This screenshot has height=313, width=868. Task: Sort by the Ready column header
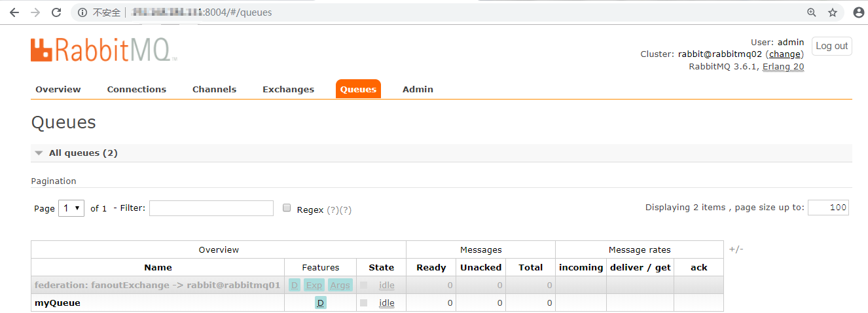coord(431,267)
